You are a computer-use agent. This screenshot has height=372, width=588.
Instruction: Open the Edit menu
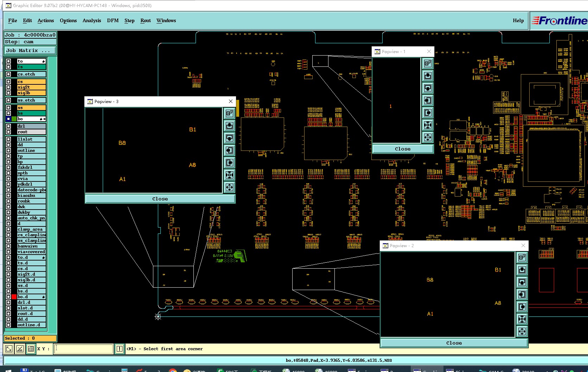click(x=27, y=20)
